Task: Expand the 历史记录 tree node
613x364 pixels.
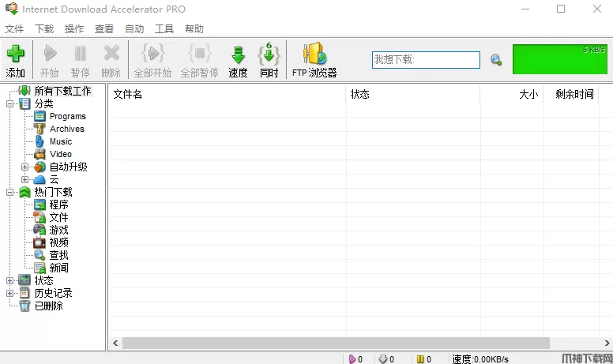Action: pyautogui.click(x=9, y=293)
